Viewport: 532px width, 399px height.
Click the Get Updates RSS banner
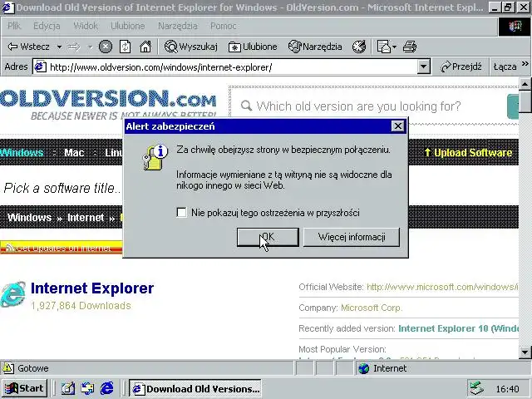click(61, 248)
